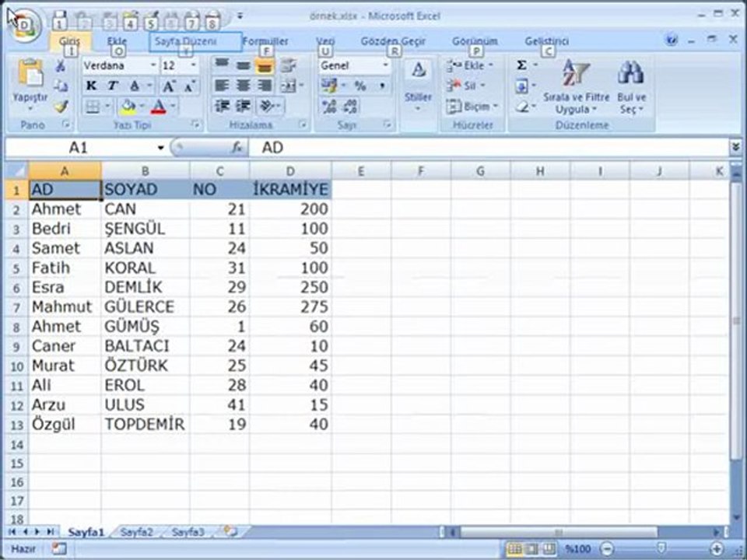Open the font size 12 dropdown

194,65
